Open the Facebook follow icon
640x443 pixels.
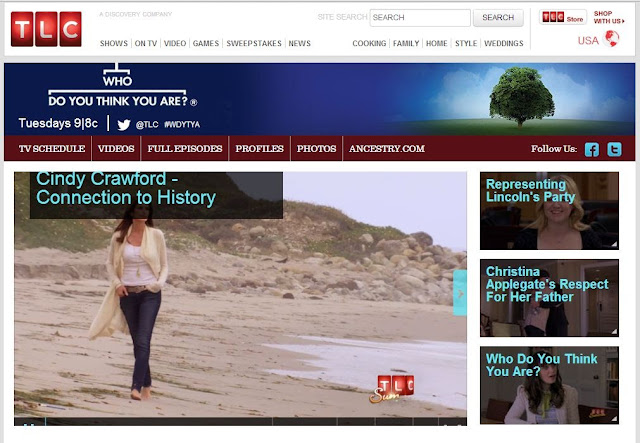592,149
